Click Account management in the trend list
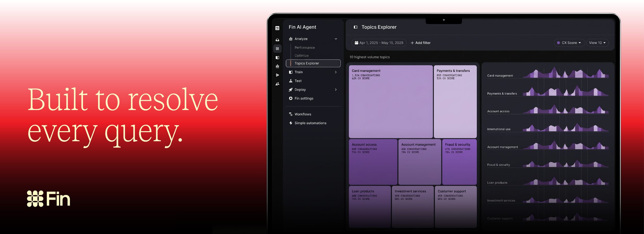 502,147
